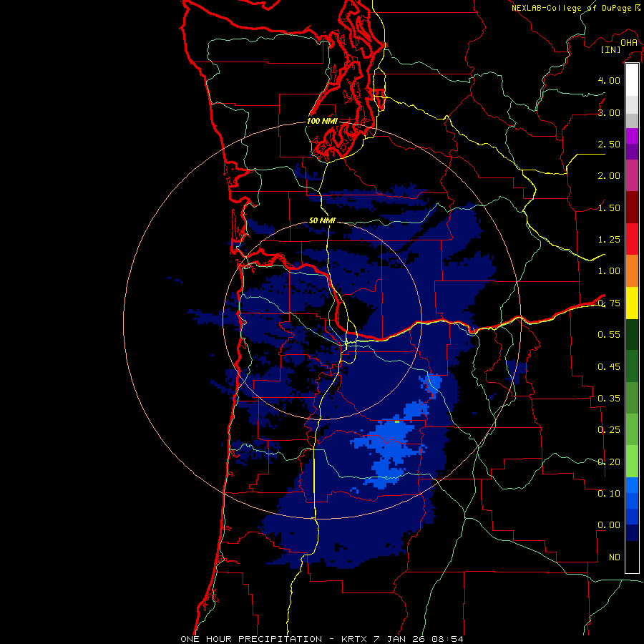Click the 1.00 legend value
The height and width of the screenshot is (644, 644).
(609, 270)
